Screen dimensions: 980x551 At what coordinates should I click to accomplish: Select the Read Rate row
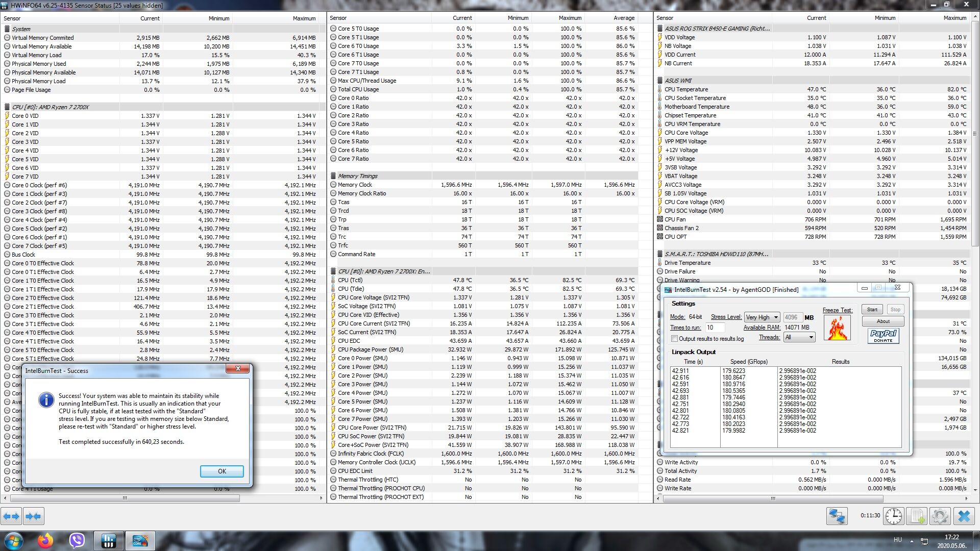812,480
